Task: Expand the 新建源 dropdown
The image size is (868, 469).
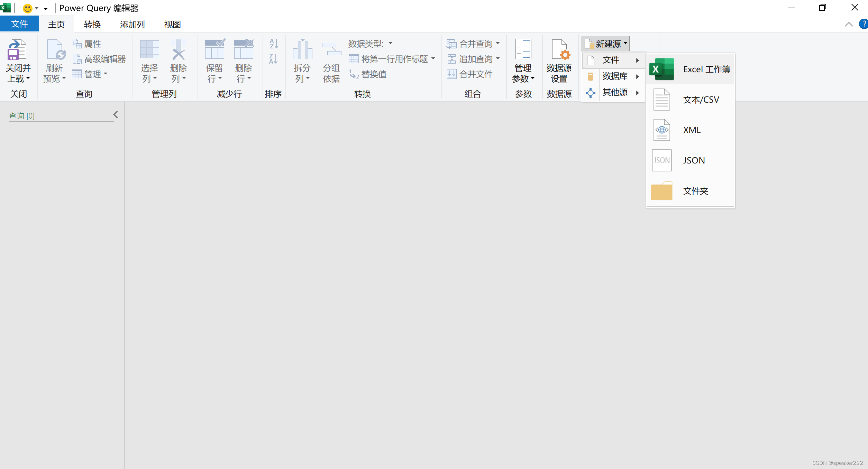Action: click(605, 44)
